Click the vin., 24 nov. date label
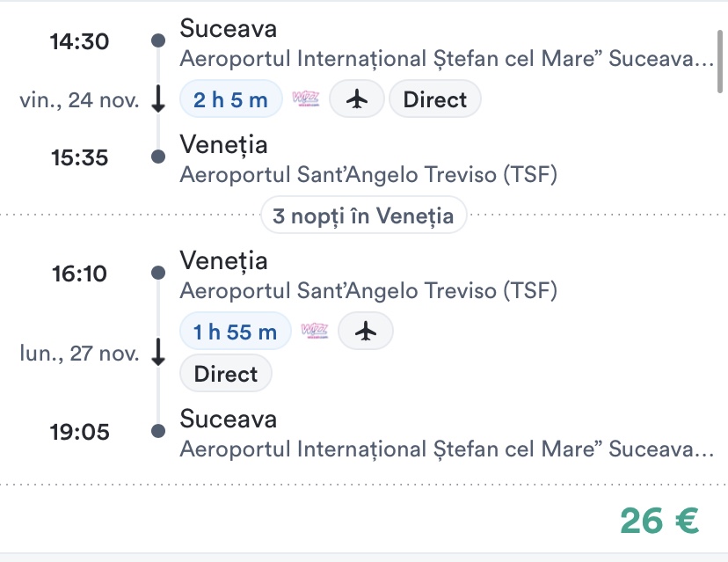Screen dimensions: 728x562 (79, 99)
